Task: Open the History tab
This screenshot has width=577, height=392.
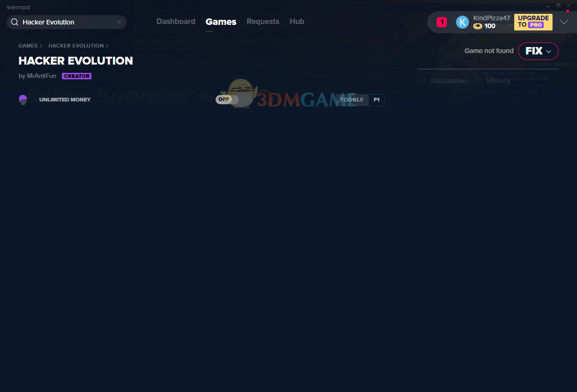Action: [499, 81]
